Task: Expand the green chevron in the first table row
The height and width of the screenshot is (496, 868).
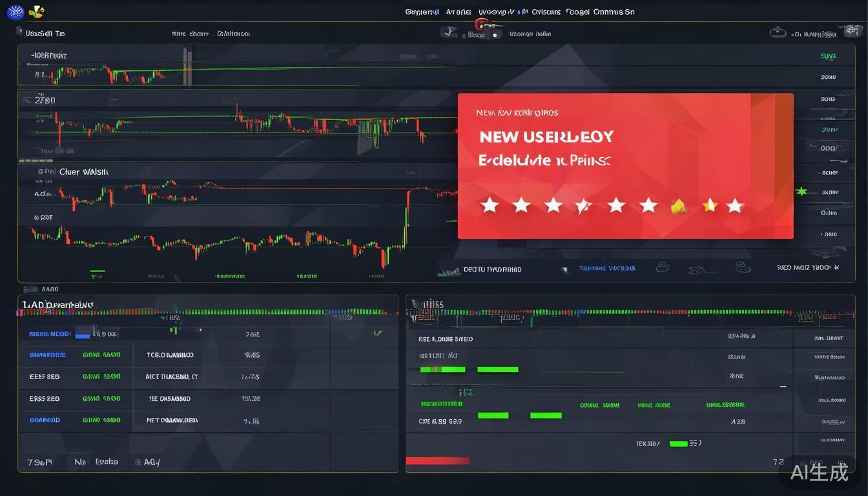Action: (x=378, y=334)
